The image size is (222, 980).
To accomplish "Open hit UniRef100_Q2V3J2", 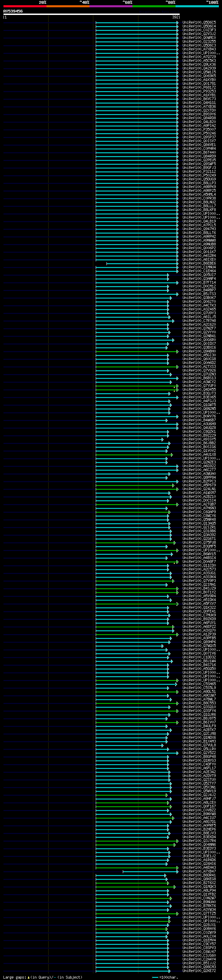I will (x=199, y=34).
